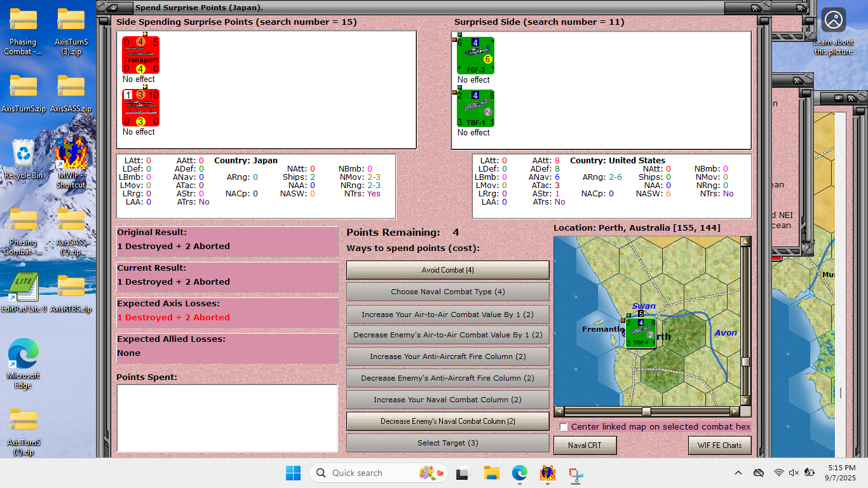
Task: Click the Fremantle label on map
Action: tap(602, 329)
